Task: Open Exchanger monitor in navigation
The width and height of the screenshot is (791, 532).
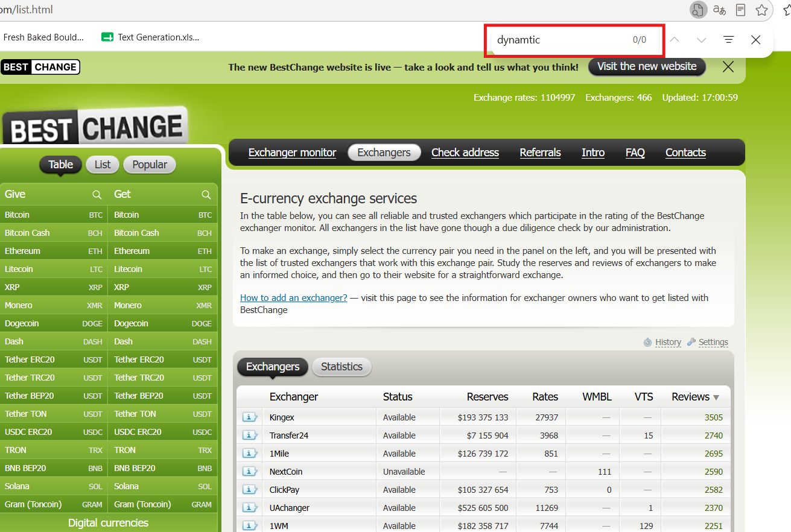Action: point(292,153)
